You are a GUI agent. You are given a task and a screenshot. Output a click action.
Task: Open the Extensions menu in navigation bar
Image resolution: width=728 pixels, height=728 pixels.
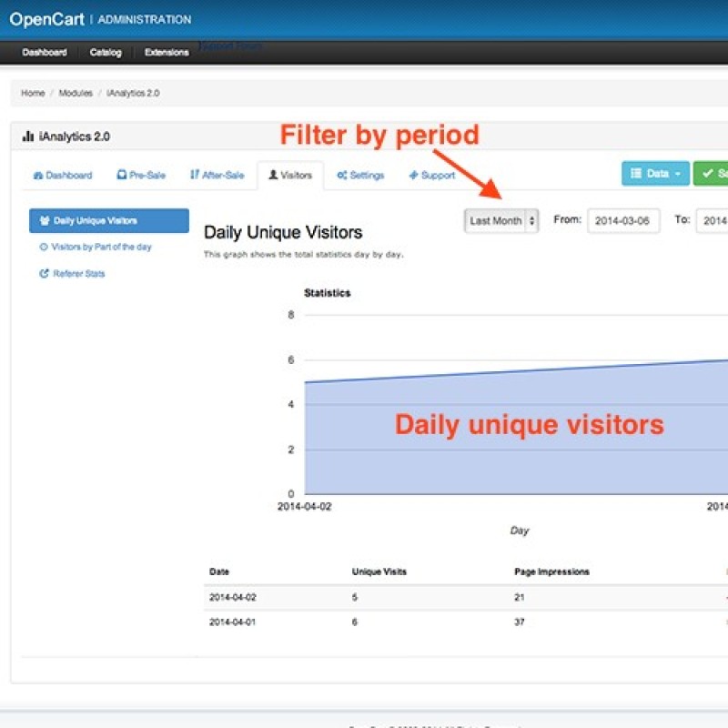point(167,53)
